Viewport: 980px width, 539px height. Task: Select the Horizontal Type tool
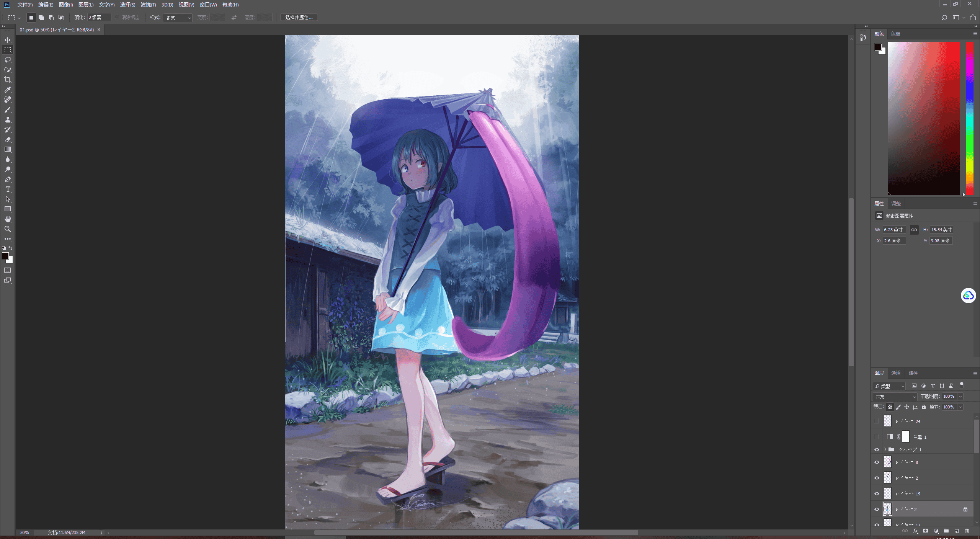pos(8,189)
